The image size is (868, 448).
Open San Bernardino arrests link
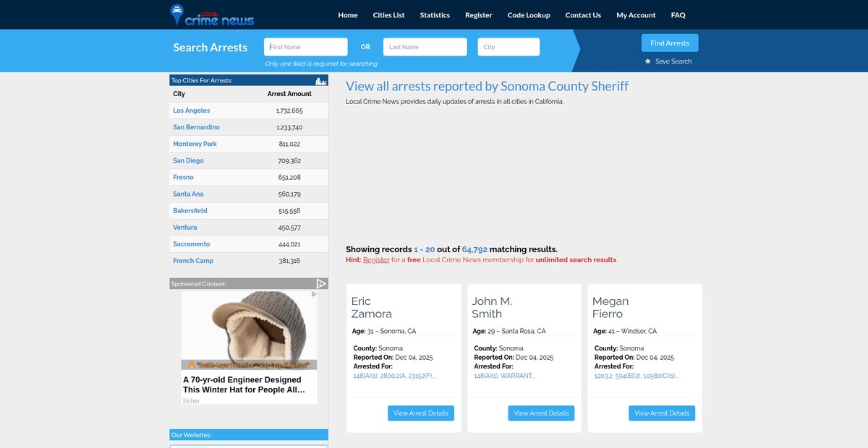pos(196,127)
